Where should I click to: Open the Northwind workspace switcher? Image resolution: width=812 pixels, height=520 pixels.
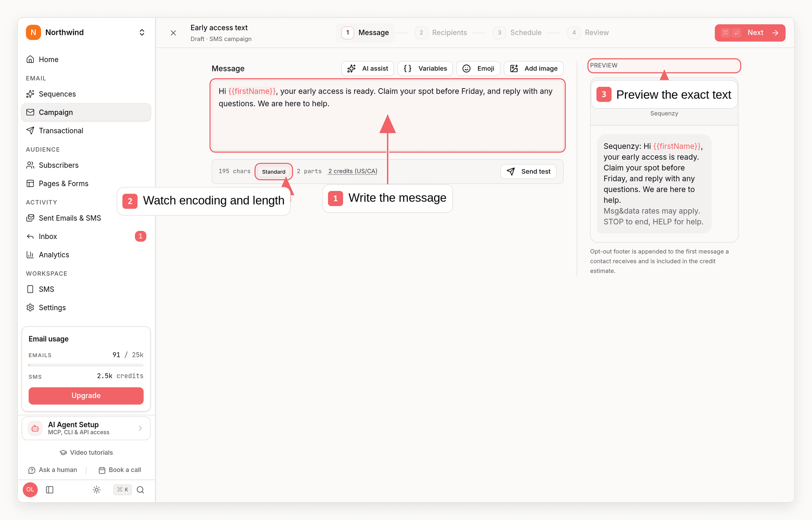coord(86,32)
